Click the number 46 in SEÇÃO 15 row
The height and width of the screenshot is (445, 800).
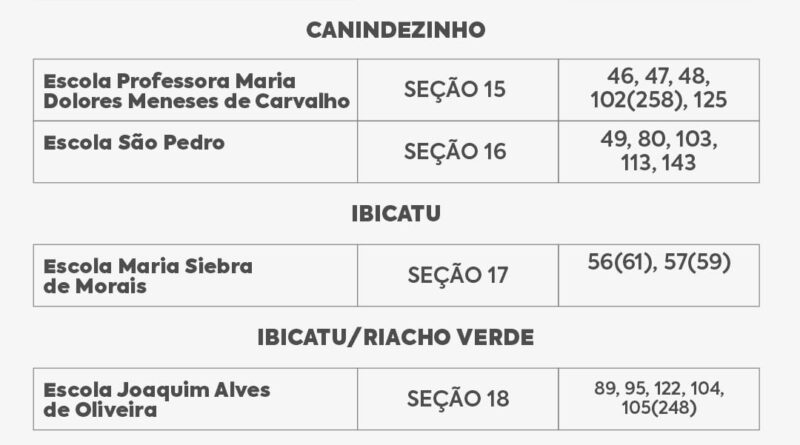click(619, 79)
